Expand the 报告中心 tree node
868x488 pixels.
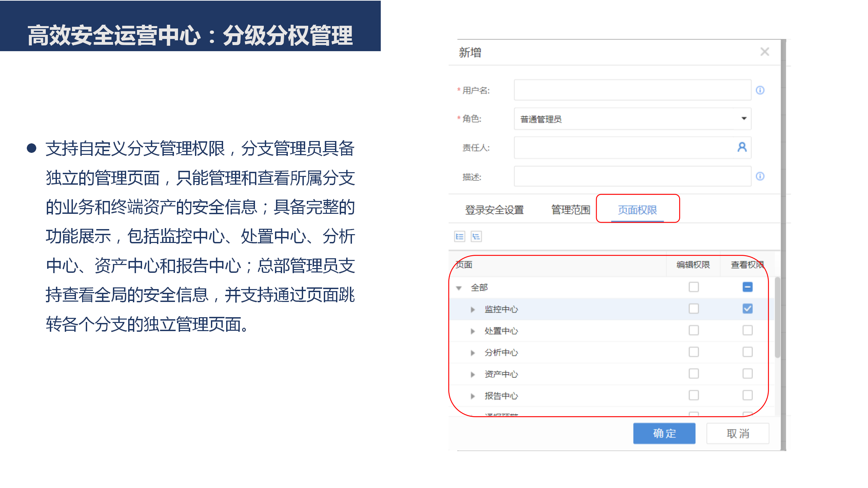pos(473,396)
